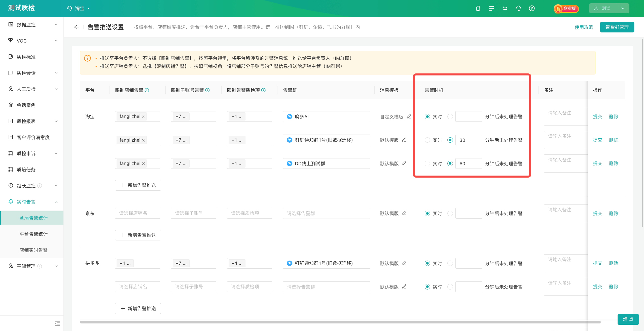Open 请选择店铺名 dropdown in 京东 row
This screenshot has width=644, height=331.
pyautogui.click(x=138, y=213)
